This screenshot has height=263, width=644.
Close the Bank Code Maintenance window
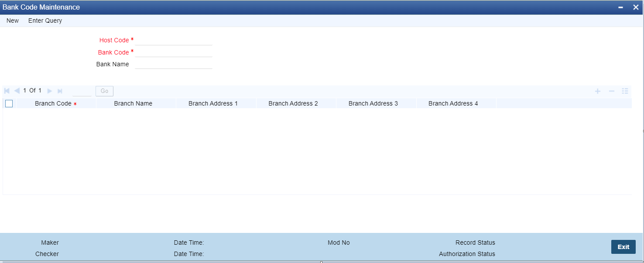pyautogui.click(x=636, y=7)
